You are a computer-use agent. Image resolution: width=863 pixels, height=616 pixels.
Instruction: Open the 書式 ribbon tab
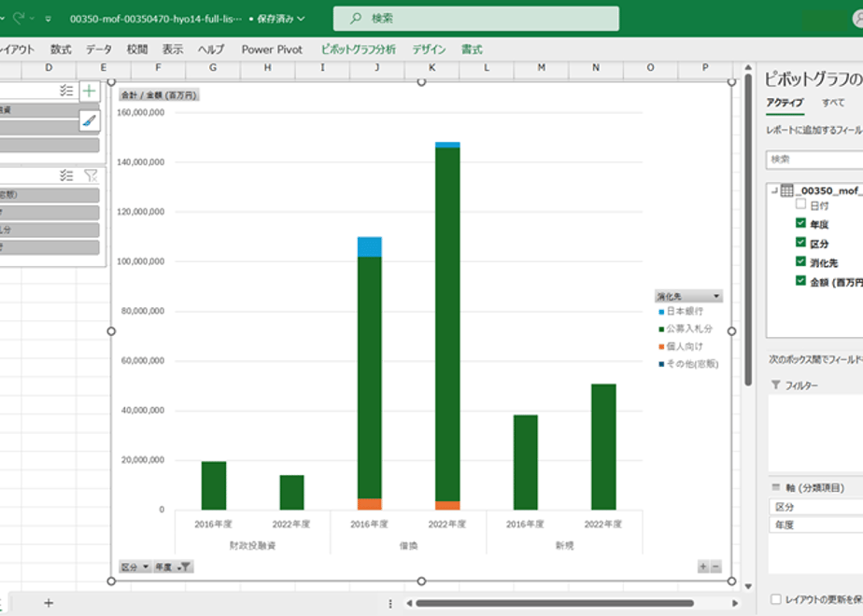click(x=472, y=49)
